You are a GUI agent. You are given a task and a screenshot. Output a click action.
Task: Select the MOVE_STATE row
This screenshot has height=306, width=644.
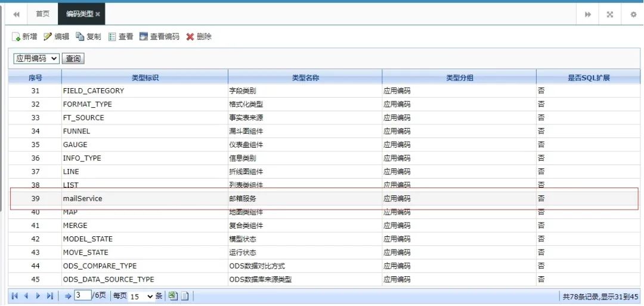(x=324, y=252)
